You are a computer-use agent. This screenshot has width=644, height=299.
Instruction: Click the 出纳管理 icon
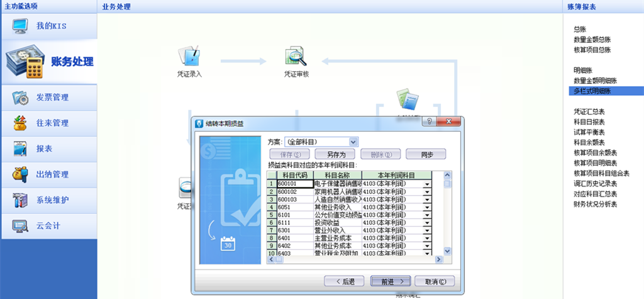pos(20,174)
